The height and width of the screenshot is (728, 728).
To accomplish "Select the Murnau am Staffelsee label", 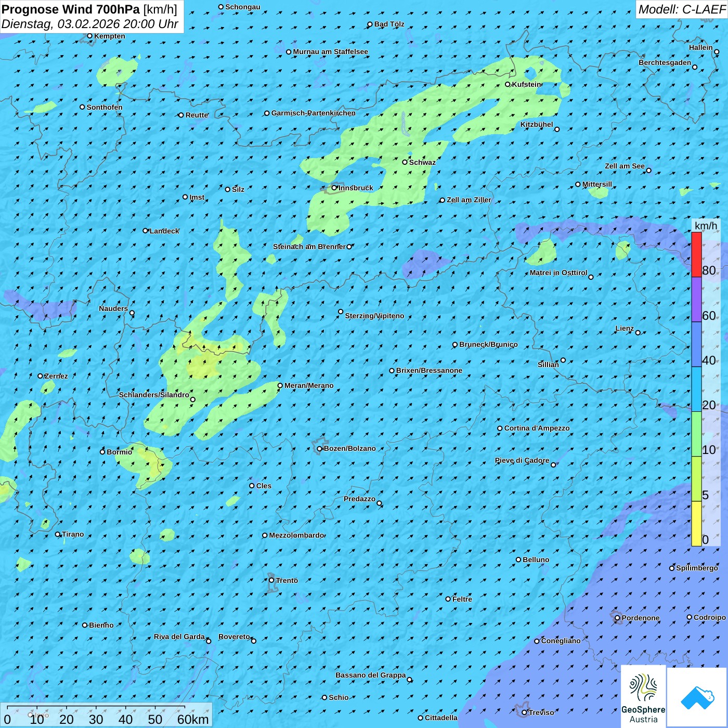I will click(330, 51).
